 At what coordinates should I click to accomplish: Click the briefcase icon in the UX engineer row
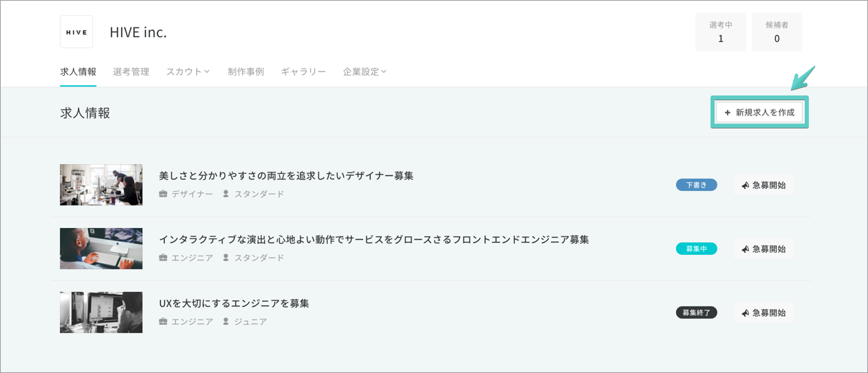(163, 321)
